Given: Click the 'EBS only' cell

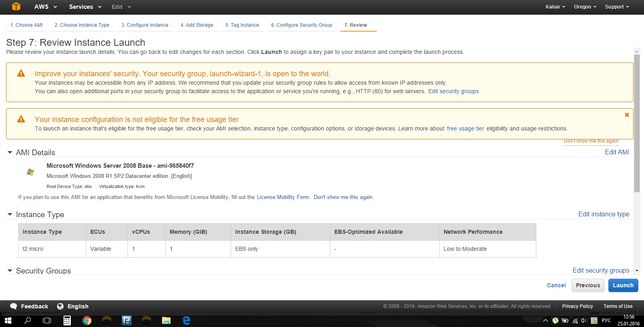Looking at the screenshot, I should (280, 249).
